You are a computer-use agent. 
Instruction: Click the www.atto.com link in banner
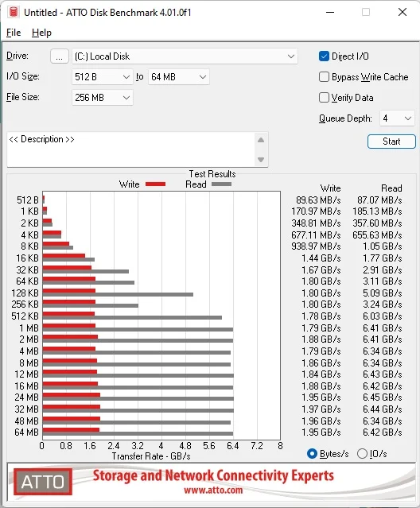pos(213,490)
